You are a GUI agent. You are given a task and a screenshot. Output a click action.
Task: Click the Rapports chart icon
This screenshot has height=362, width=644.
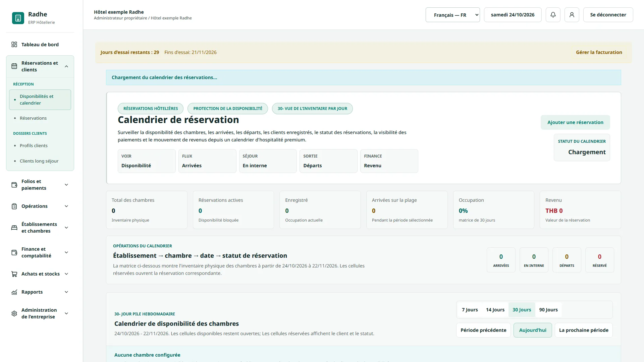pyautogui.click(x=14, y=292)
